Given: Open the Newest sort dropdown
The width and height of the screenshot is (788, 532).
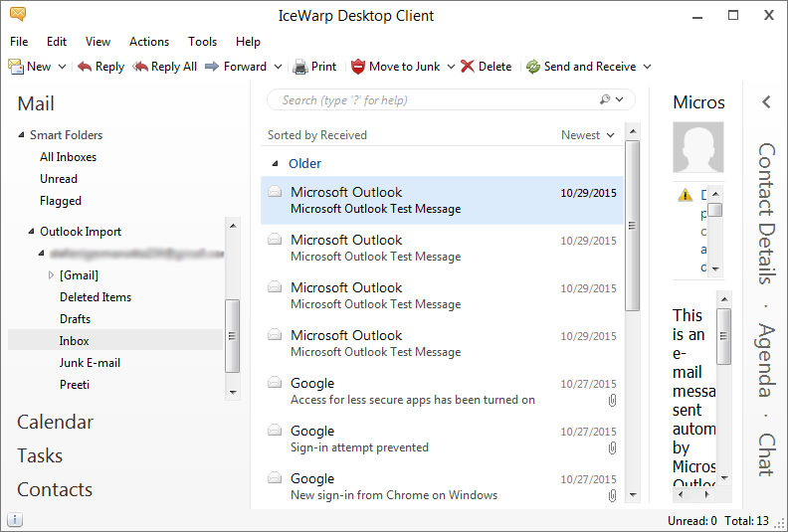Looking at the screenshot, I should coord(588,135).
